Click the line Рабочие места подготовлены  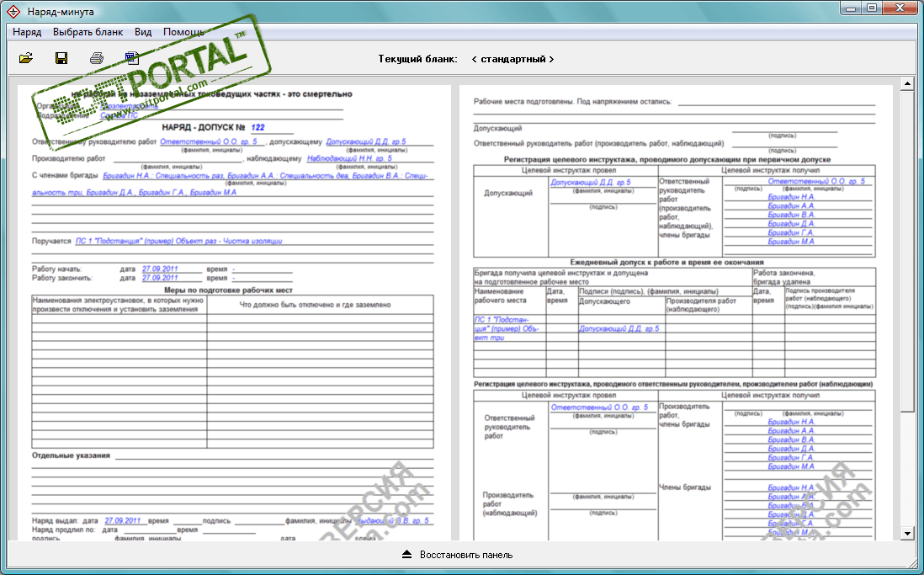point(572,101)
